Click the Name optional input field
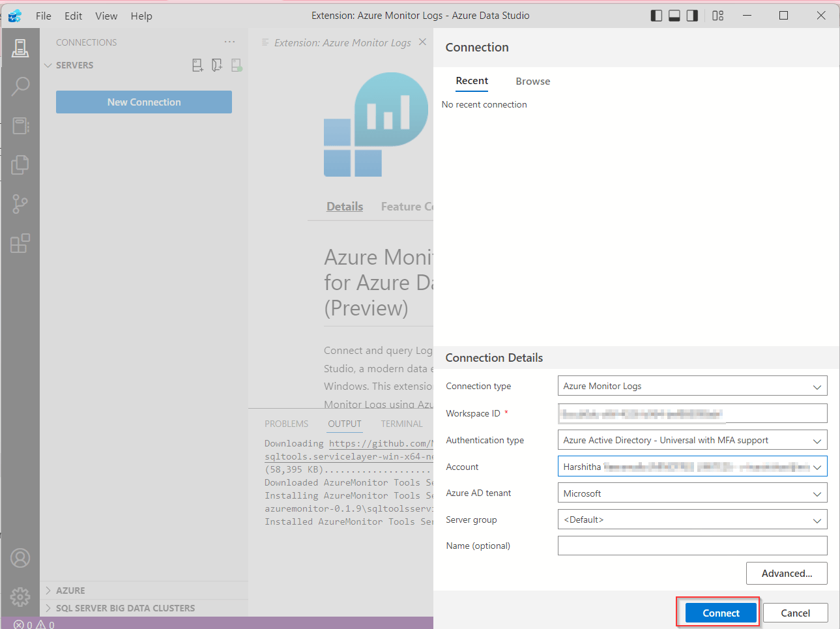This screenshot has width=840, height=629. tap(692, 546)
